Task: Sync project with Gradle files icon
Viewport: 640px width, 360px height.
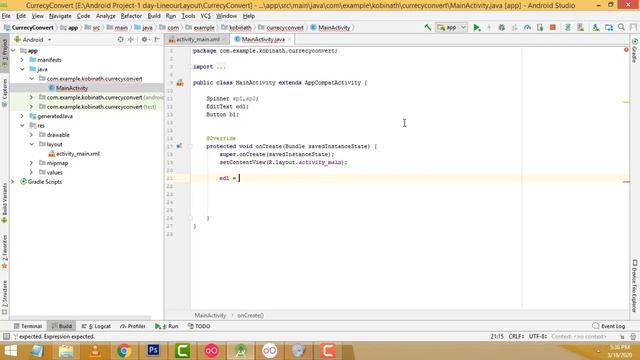Action: pos(567,27)
